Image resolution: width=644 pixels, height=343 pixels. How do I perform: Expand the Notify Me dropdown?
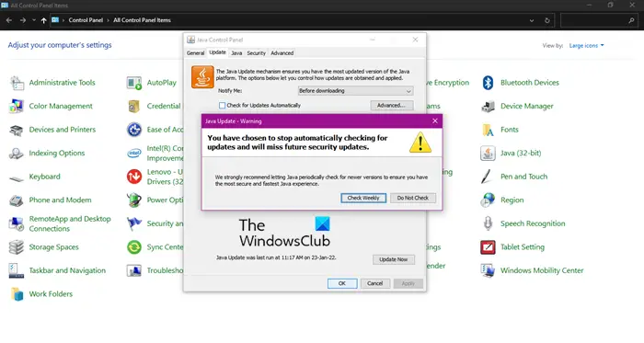coord(355,91)
